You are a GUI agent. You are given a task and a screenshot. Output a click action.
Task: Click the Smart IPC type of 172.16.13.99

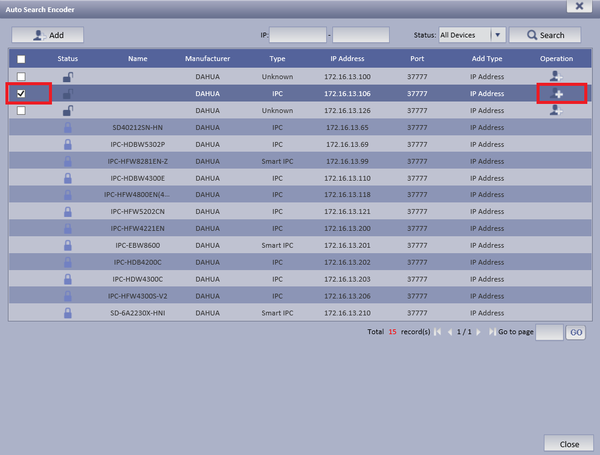pos(277,161)
